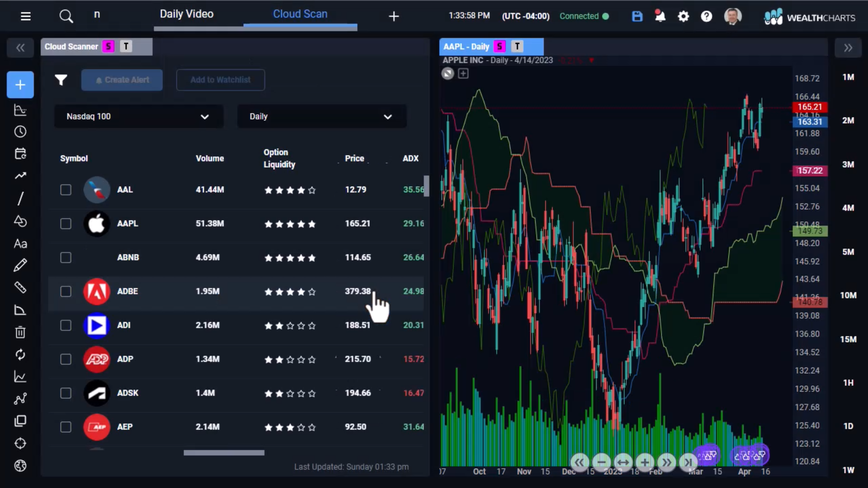868x488 pixels.
Task: Click chart zoom out minus button
Action: [x=601, y=462]
